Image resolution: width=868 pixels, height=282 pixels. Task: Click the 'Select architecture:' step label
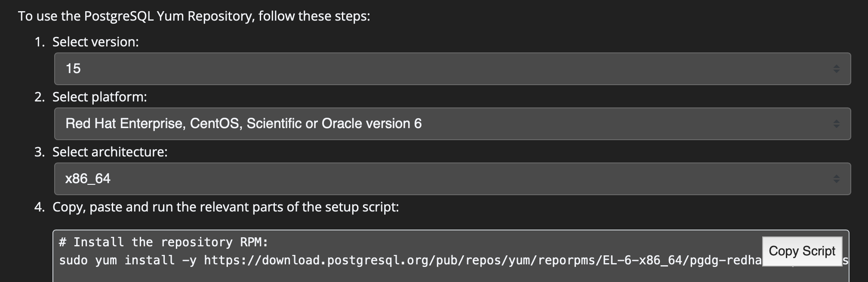(110, 152)
